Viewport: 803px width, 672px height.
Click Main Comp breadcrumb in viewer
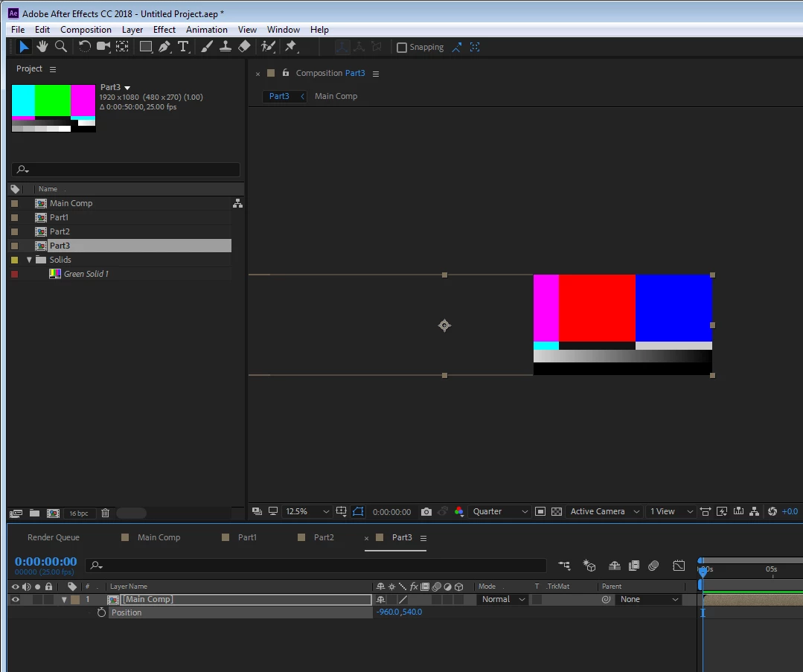[x=336, y=96]
